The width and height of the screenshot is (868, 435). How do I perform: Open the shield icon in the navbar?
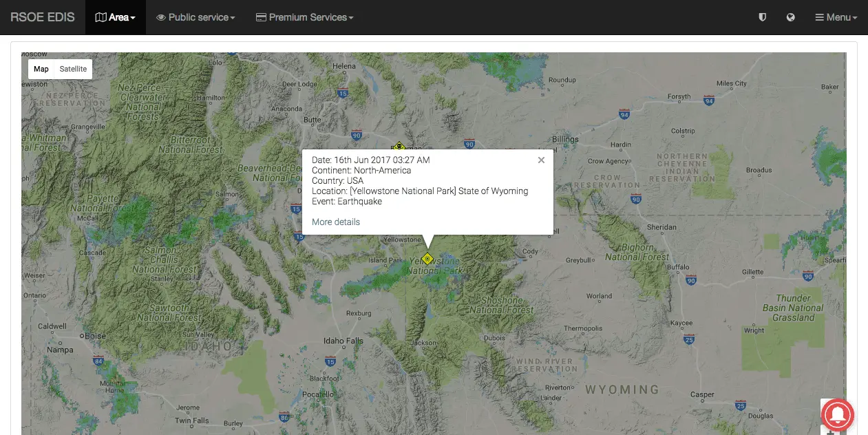click(762, 17)
